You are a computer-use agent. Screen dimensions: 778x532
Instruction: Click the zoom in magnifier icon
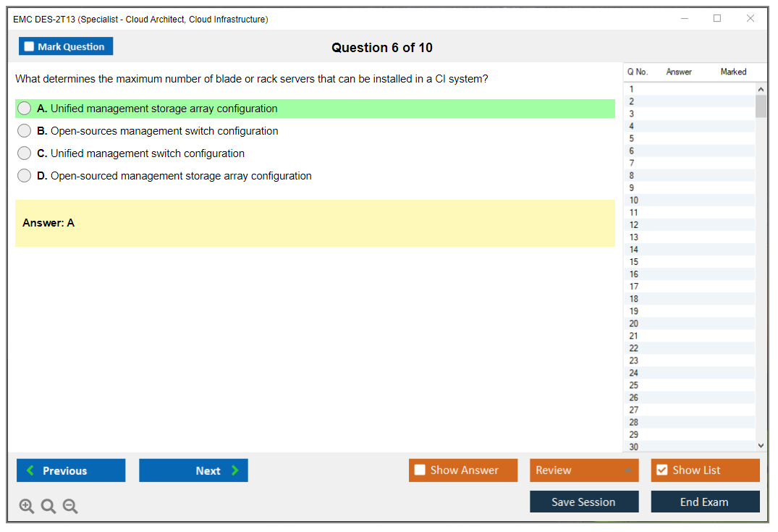(x=27, y=506)
